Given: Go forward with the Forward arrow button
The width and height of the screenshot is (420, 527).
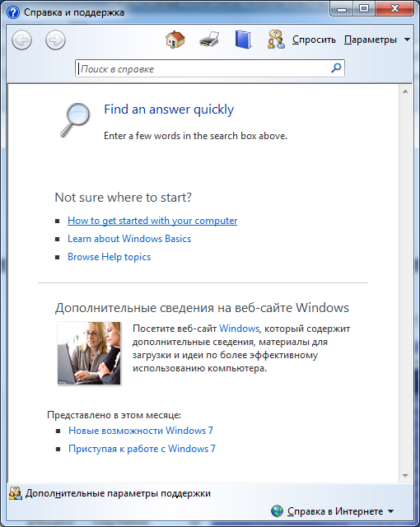Looking at the screenshot, I should point(55,40).
